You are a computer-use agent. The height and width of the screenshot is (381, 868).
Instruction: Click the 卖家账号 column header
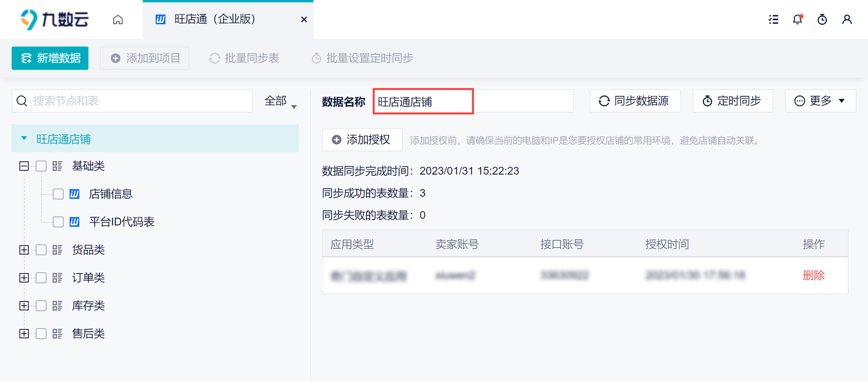coord(457,244)
